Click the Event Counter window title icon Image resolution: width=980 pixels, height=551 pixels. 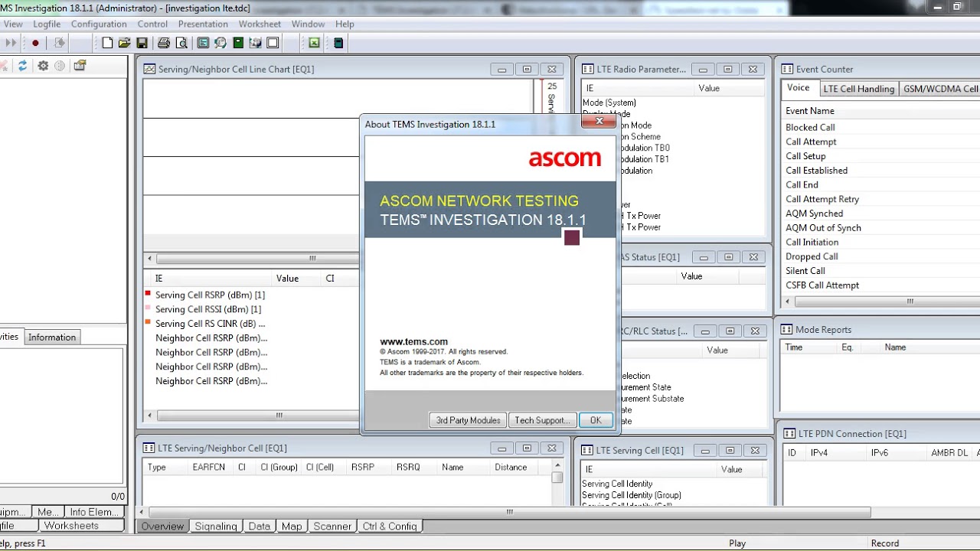[x=787, y=69]
